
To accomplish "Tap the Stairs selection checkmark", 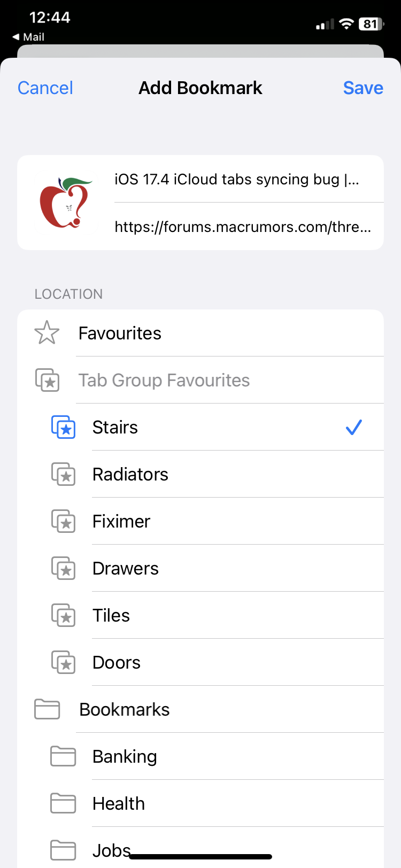I will tap(354, 427).
